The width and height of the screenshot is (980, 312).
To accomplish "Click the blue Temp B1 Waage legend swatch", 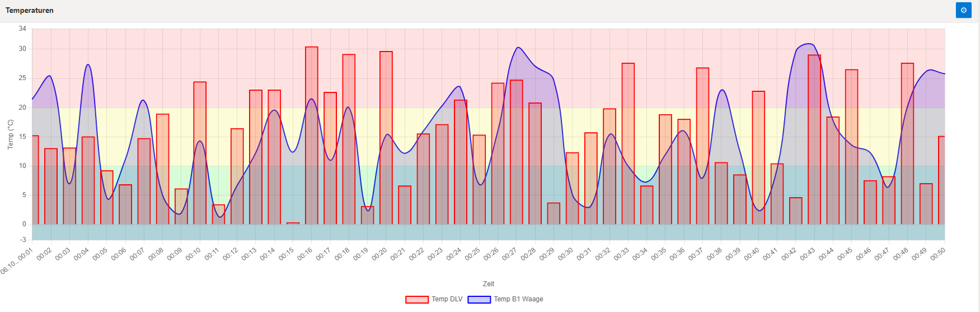I will [x=479, y=299].
